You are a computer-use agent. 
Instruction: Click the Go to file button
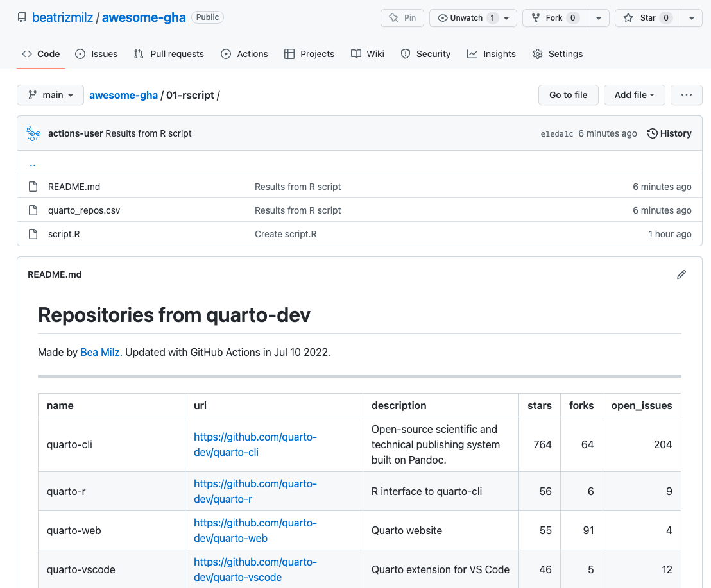568,95
